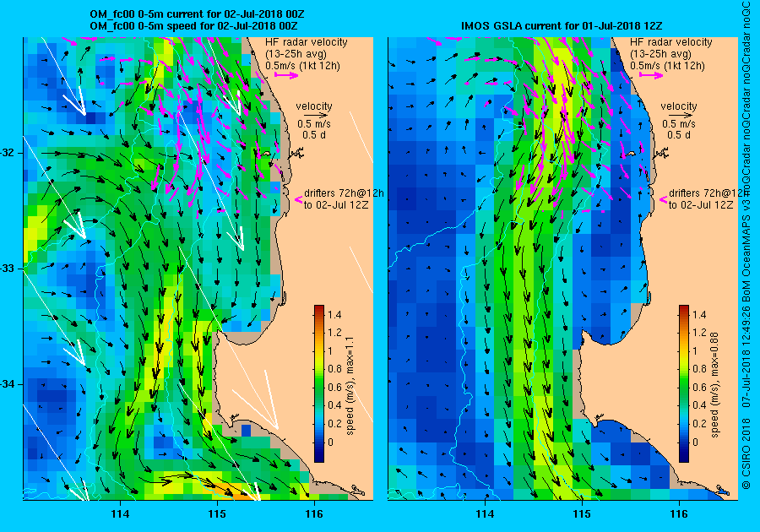
Task: Click the vertical CSIRO 2018 copyright text
Action: (x=746, y=244)
